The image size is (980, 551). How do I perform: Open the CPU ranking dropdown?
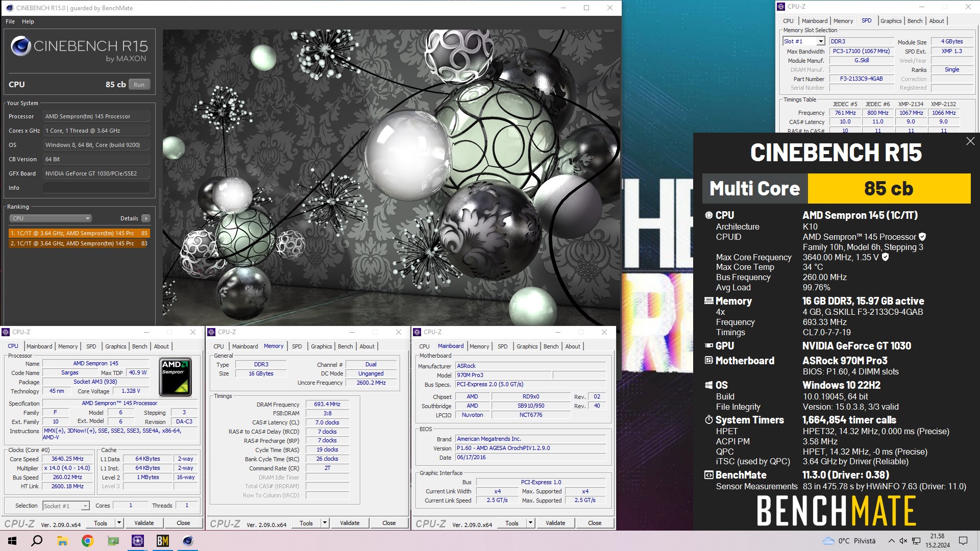[x=50, y=218]
